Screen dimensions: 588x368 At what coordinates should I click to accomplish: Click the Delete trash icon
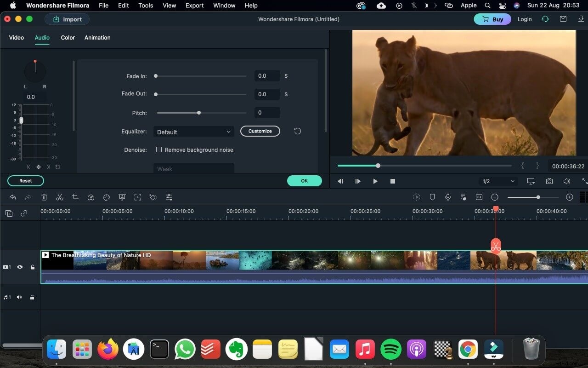point(44,197)
